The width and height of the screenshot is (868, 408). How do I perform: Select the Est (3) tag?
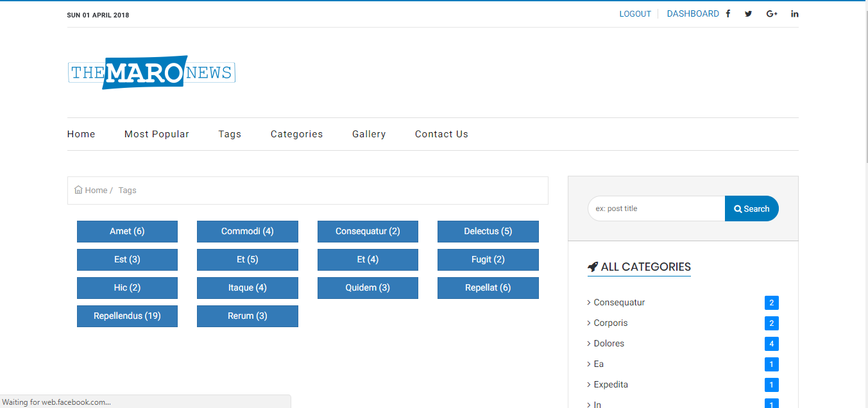127,260
